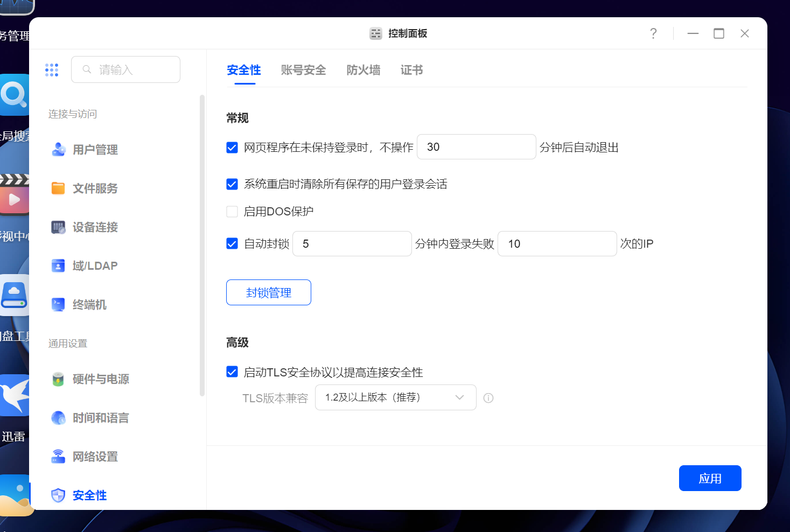Open the TLS版本兼容 dropdown

(396, 397)
